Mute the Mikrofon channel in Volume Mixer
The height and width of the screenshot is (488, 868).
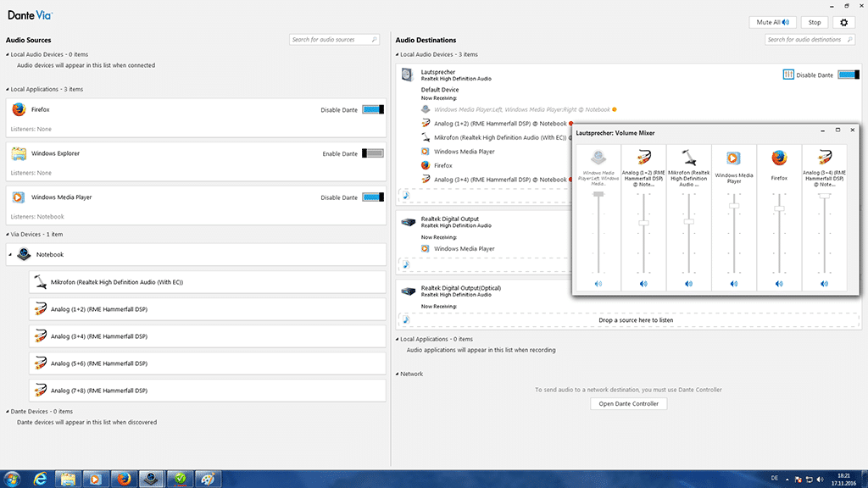[x=688, y=284]
